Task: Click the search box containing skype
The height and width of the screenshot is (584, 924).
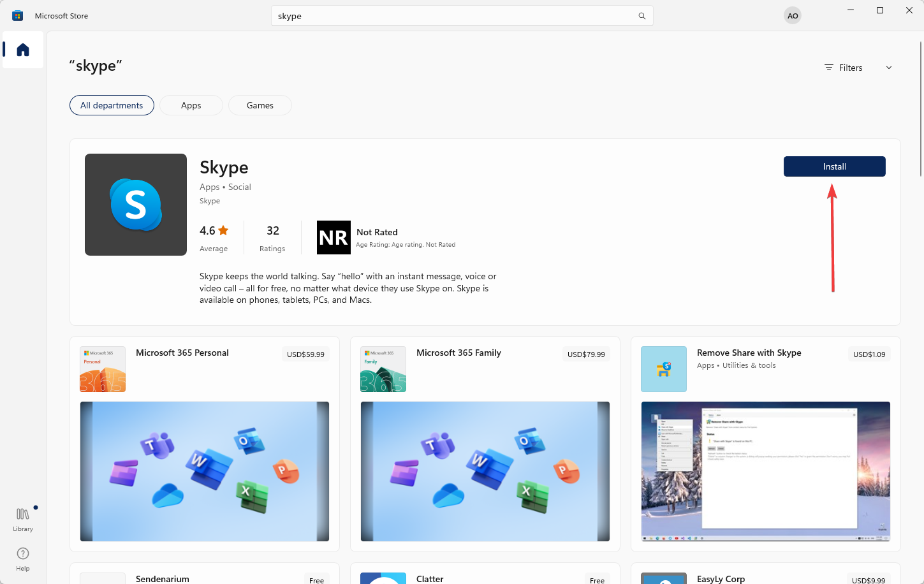Action: tap(462, 16)
